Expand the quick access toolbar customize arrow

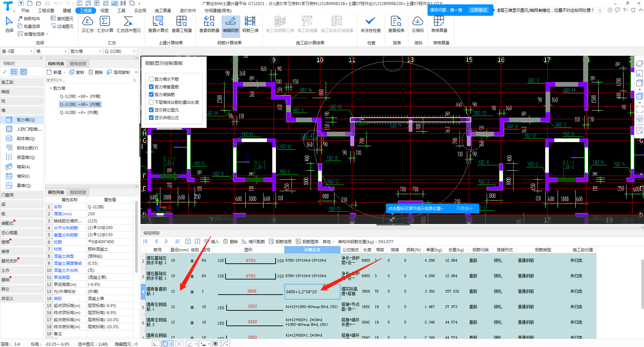click(139, 3)
